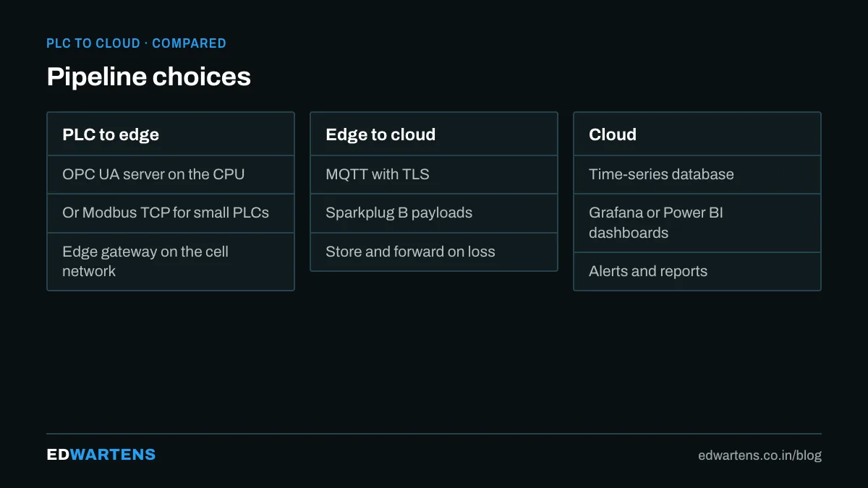Click PLC TO CLOUD · COMPARED label
The width and height of the screenshot is (868, 488).
(136, 43)
